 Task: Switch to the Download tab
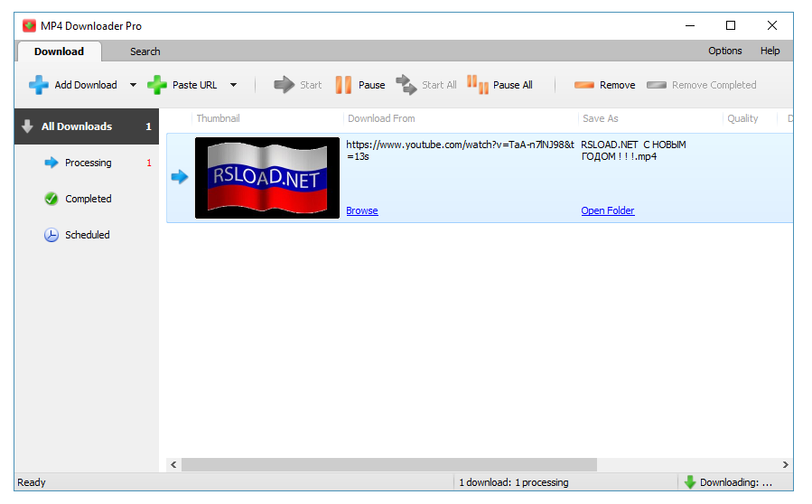click(59, 51)
